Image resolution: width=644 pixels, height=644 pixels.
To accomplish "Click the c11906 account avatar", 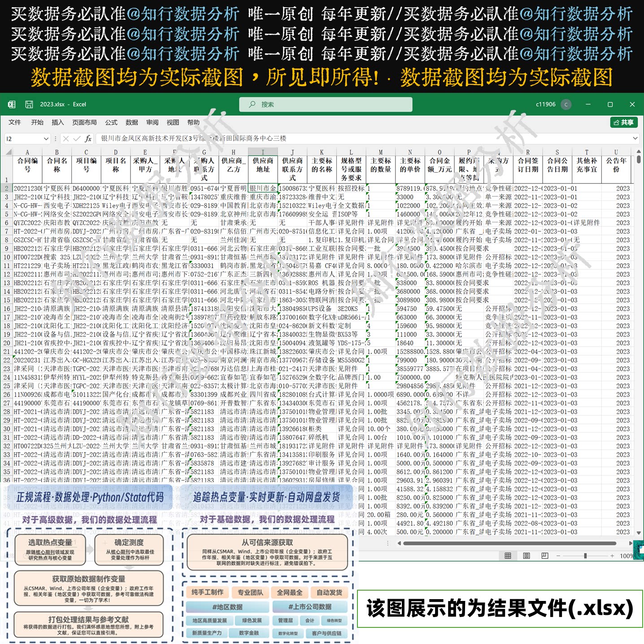I will coord(566,104).
